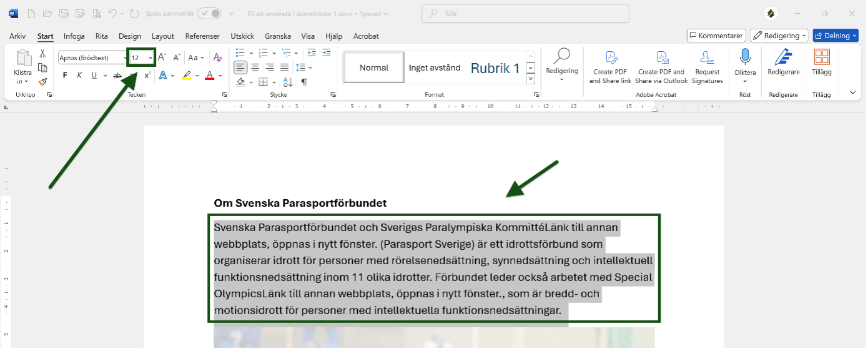Apply Rubrik 1 heading style
The width and height of the screenshot is (868, 351).
(495, 68)
